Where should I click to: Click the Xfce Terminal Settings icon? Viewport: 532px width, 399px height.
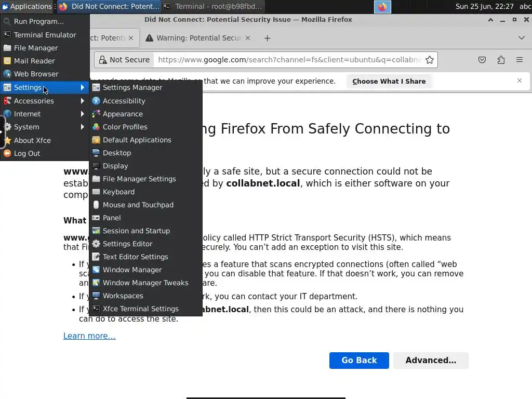[x=96, y=309]
